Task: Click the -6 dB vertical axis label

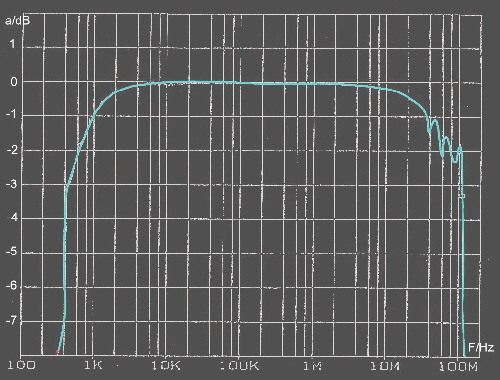Action: point(11,286)
